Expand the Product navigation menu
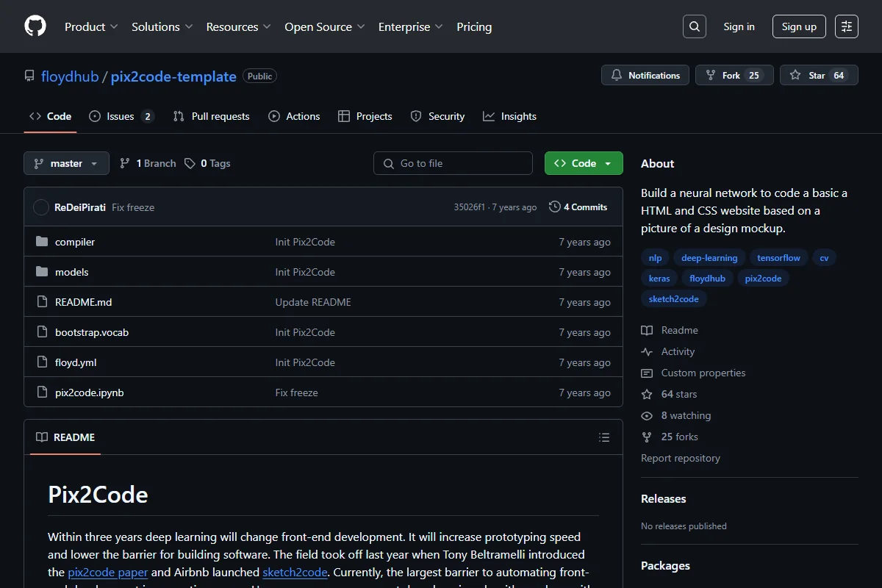 91,26
